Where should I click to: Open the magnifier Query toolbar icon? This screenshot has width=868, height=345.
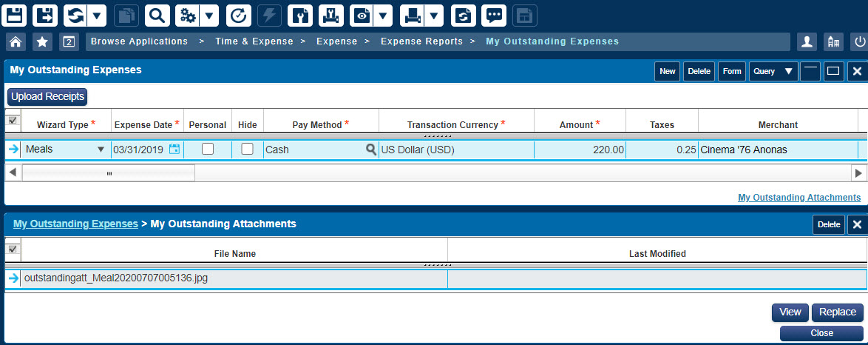pos(157,15)
